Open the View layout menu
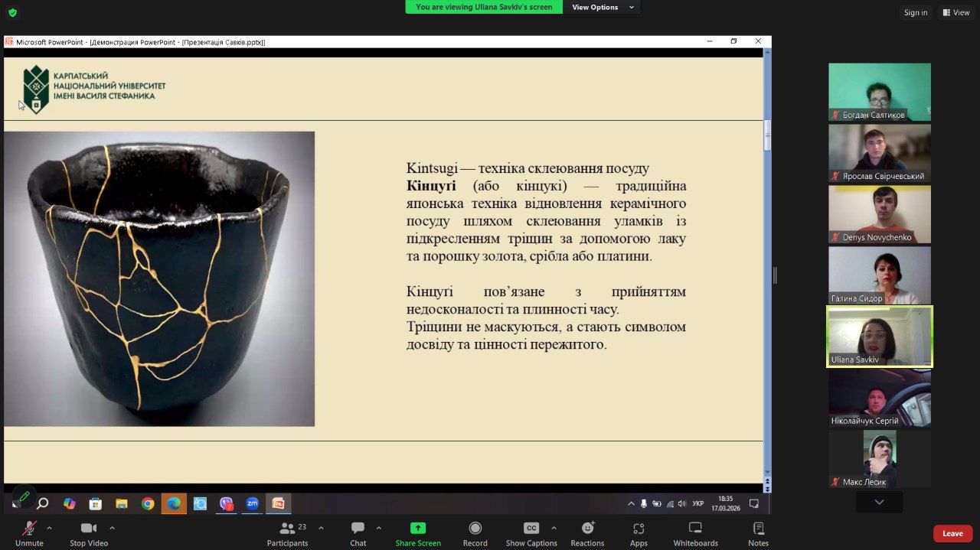 pos(956,12)
